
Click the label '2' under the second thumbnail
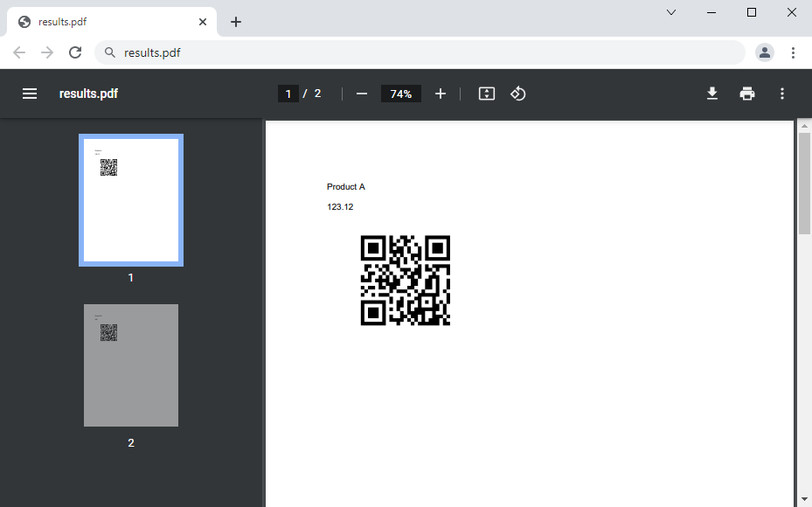point(131,443)
